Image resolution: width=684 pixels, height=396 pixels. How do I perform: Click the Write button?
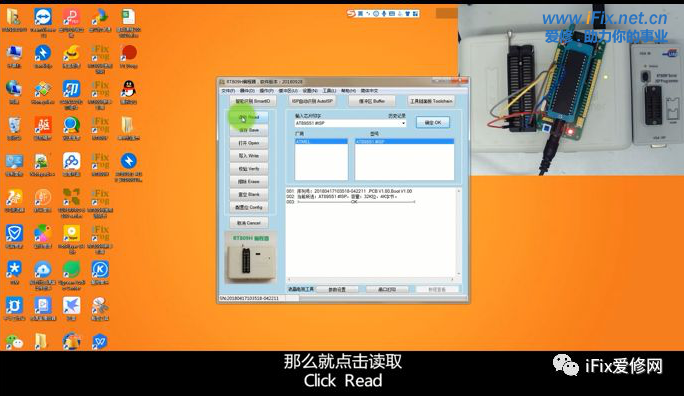point(249,156)
